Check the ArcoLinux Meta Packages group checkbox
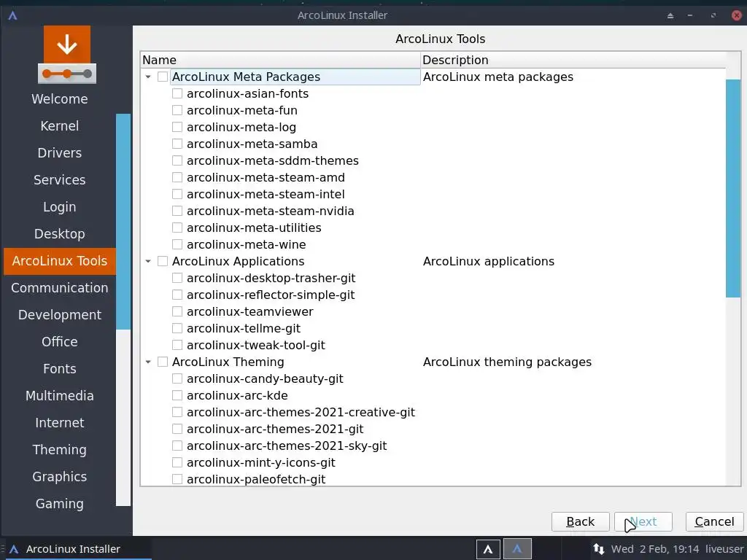 pos(163,77)
